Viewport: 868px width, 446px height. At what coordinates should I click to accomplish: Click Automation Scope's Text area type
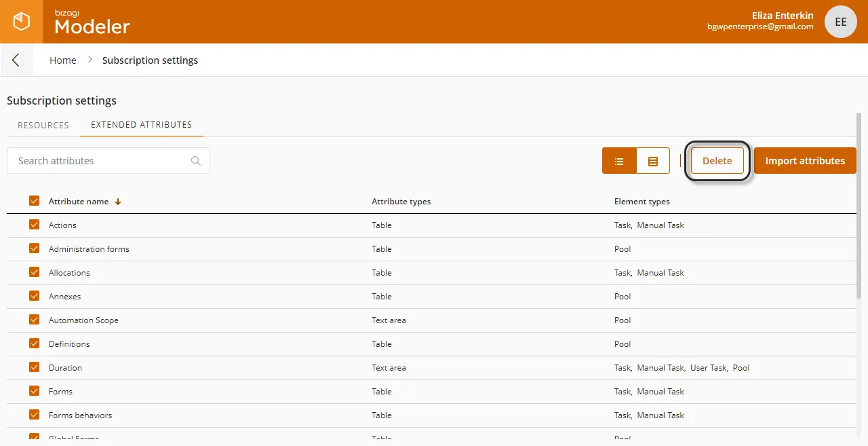[389, 320]
